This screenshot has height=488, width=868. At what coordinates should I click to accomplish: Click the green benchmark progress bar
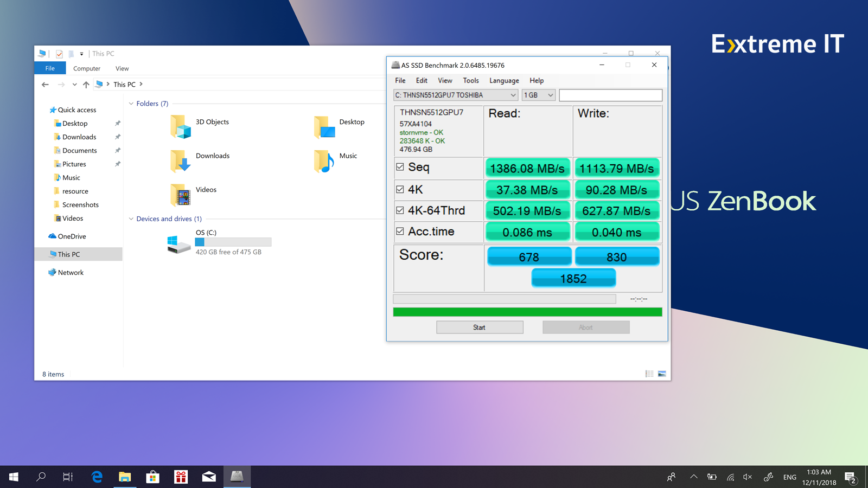pos(527,312)
